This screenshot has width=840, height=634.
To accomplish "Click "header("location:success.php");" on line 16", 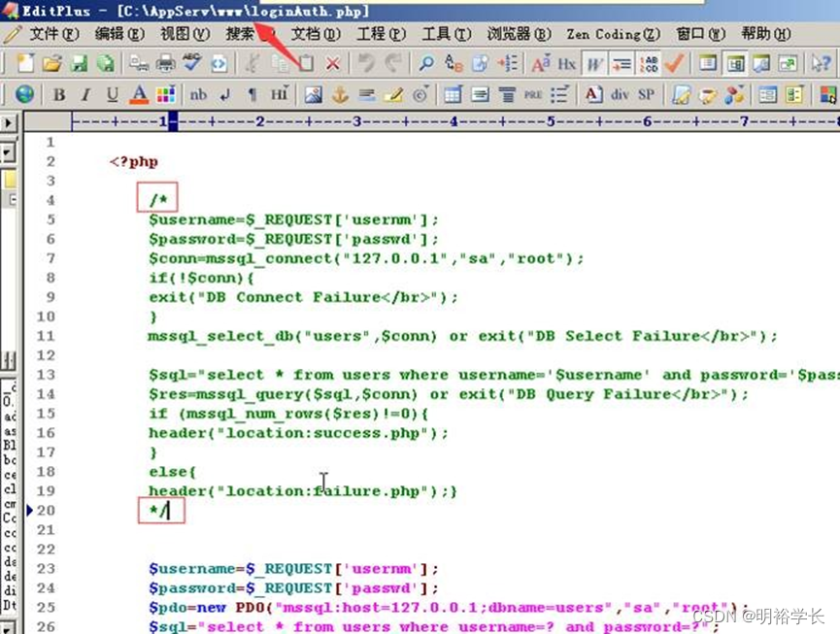I will pyautogui.click(x=298, y=433).
